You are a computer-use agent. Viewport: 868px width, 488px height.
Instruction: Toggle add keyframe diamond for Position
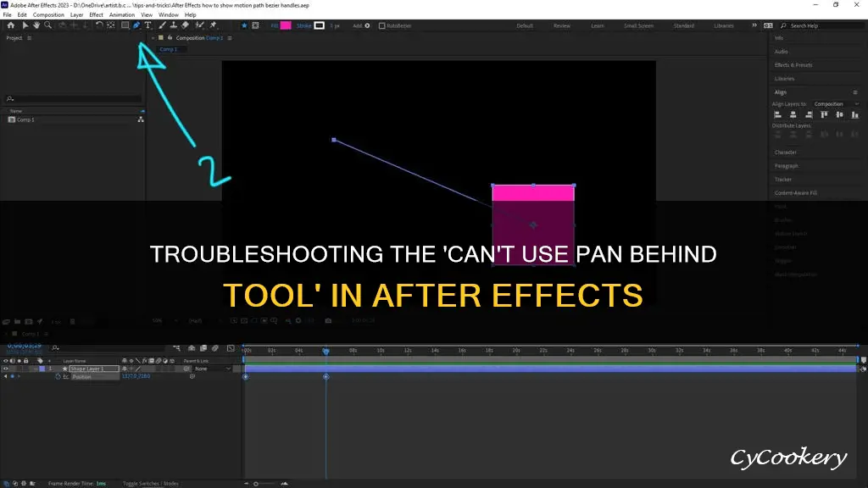[12, 376]
